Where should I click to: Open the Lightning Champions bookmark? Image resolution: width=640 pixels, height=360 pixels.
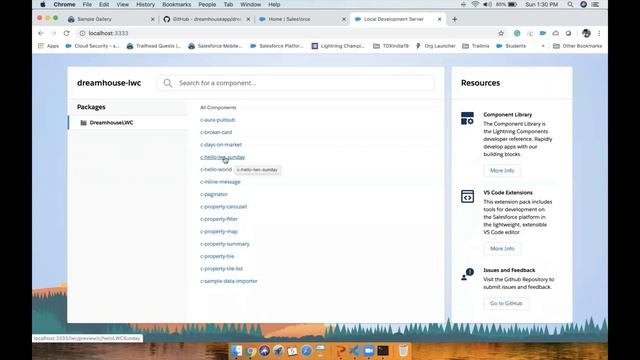pyautogui.click(x=338, y=46)
